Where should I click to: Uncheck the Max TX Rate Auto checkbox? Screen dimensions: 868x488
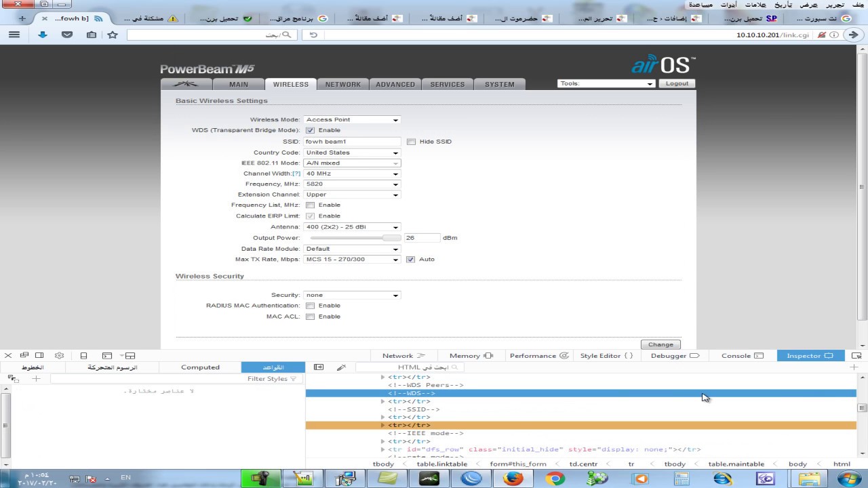(x=410, y=260)
